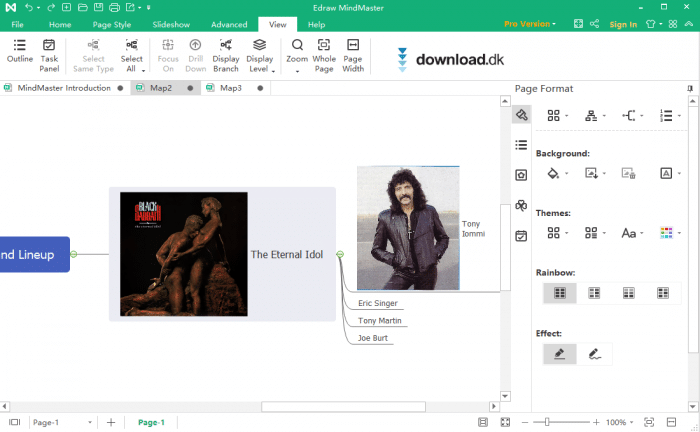
Task: Select the Tony Martin subtopic
Action: (x=379, y=320)
